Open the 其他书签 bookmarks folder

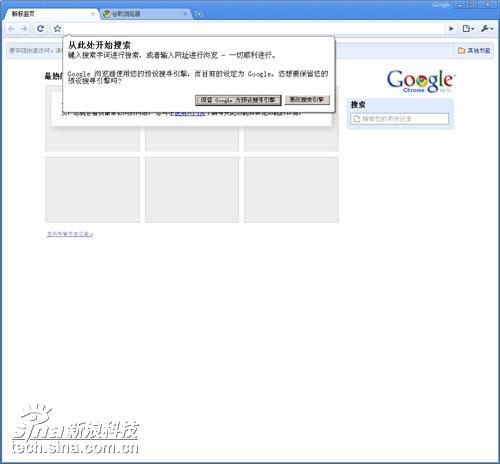[474, 51]
